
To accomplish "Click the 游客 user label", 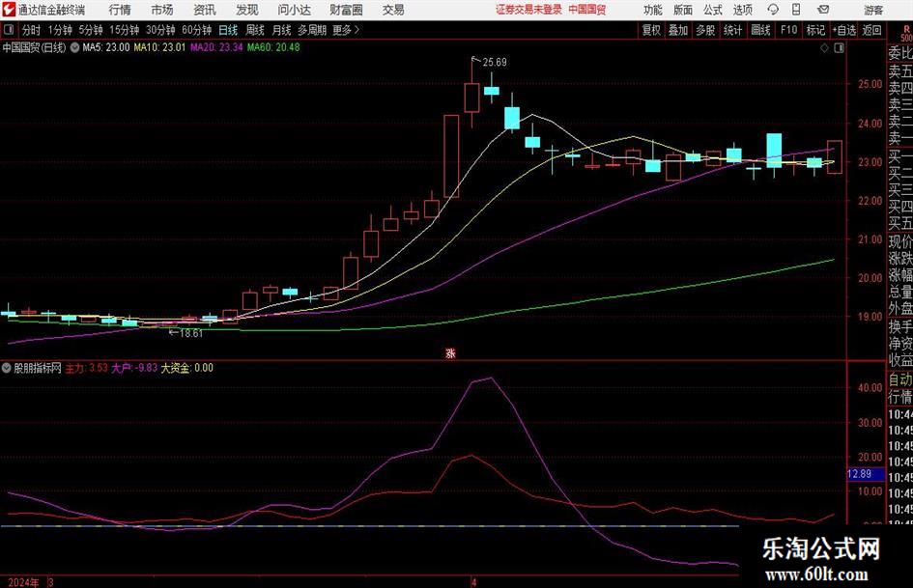I will click(873, 10).
